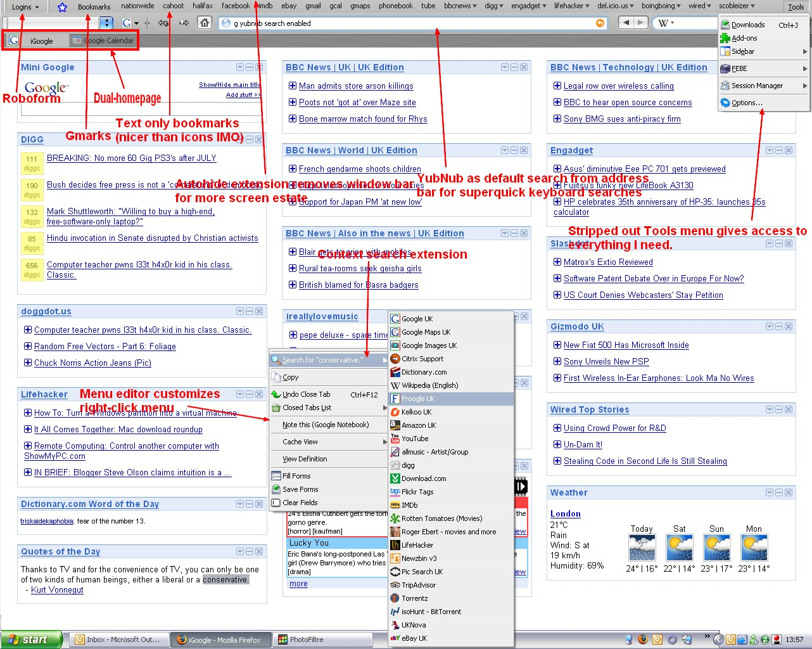The image size is (812, 649).
Task: Select IMDb search engine
Action: [450, 505]
